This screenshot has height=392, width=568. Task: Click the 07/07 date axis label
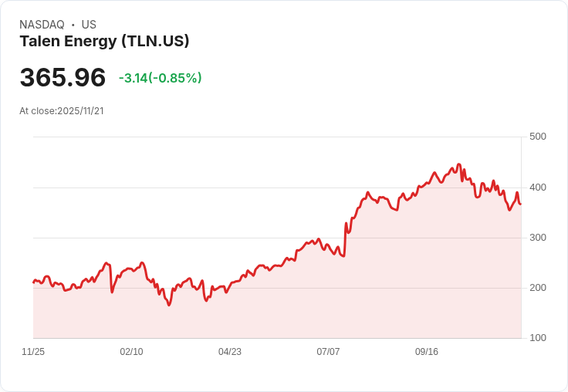(x=328, y=352)
